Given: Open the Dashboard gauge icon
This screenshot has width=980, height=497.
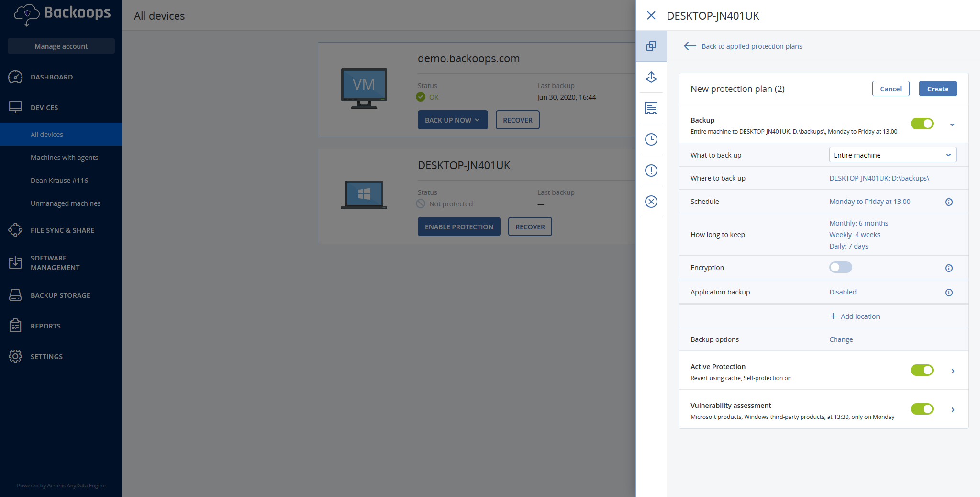Looking at the screenshot, I should click(x=15, y=77).
